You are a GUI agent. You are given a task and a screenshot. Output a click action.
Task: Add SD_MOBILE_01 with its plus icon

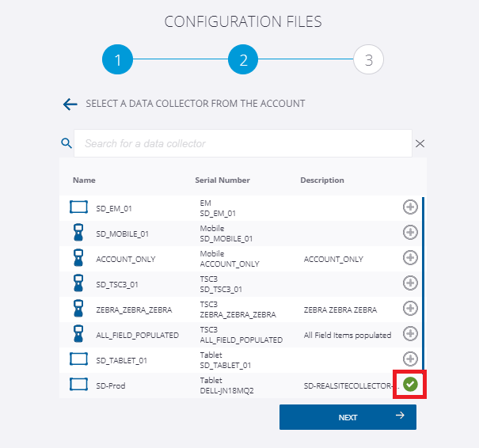pyautogui.click(x=410, y=233)
